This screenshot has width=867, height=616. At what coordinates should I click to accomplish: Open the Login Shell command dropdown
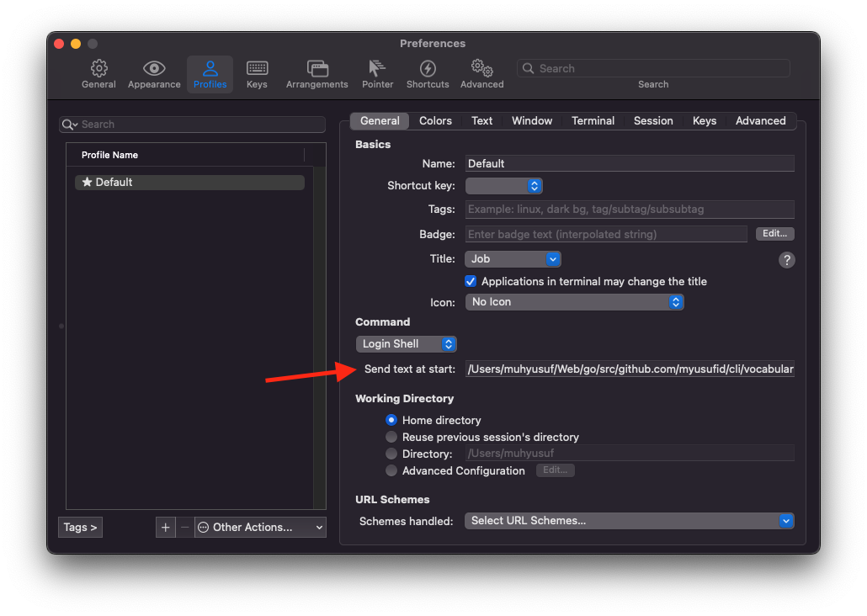click(407, 343)
